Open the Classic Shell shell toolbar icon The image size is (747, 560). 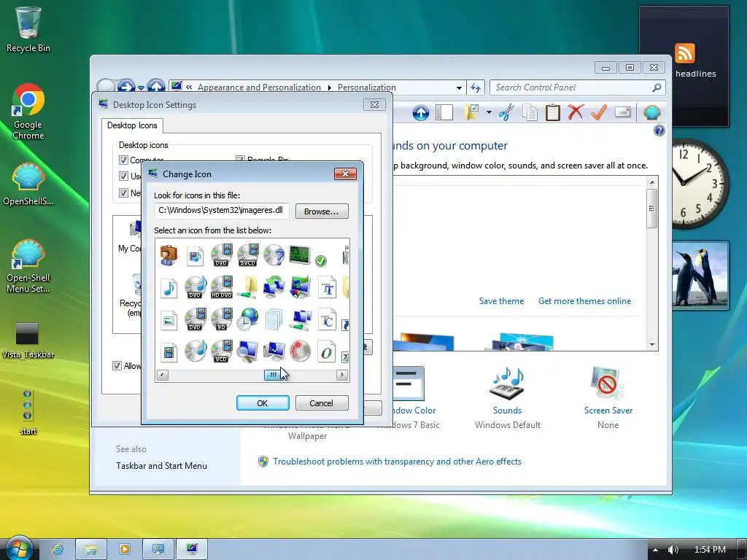[651, 113]
